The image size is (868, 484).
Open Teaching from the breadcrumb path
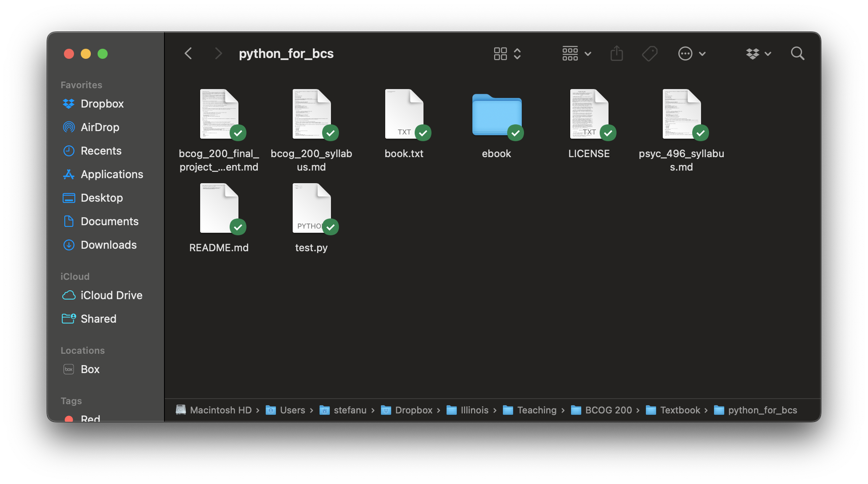click(536, 410)
